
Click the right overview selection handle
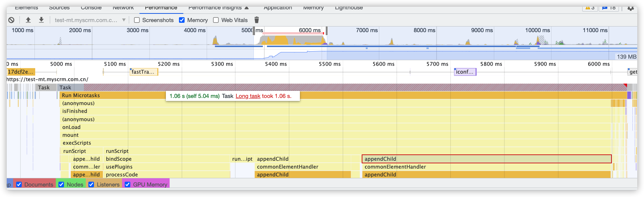[326, 31]
